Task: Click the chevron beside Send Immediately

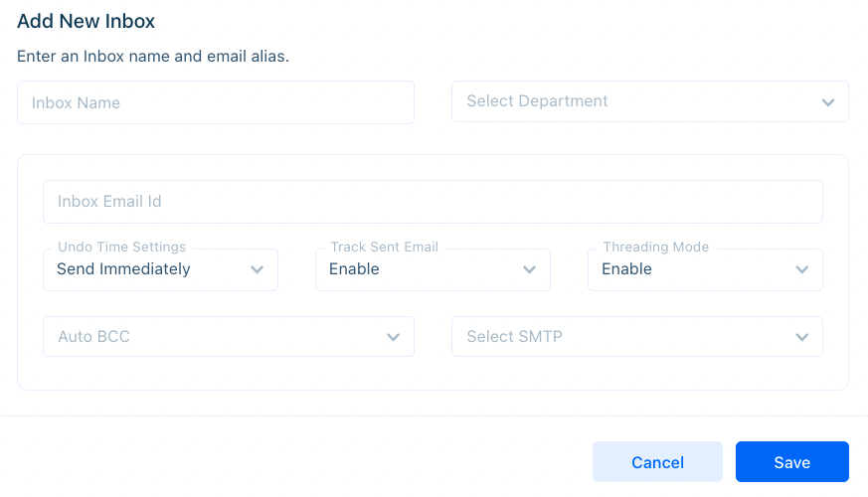Action: click(x=257, y=269)
